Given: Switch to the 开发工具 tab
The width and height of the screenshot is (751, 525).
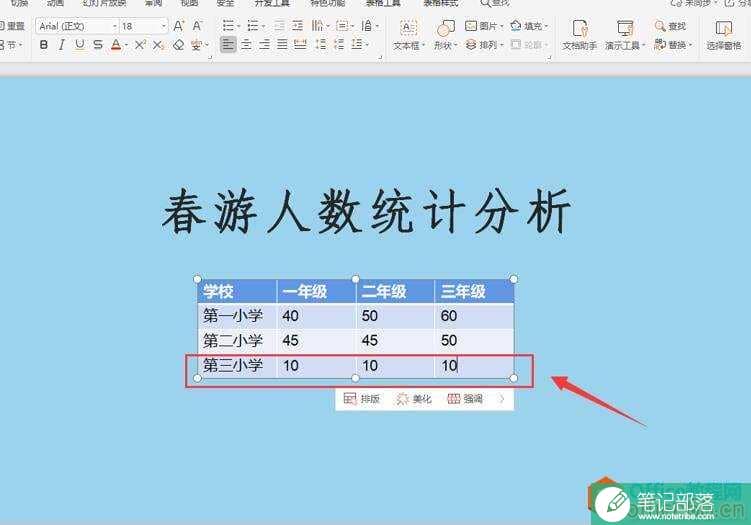Looking at the screenshot, I should point(272,3).
